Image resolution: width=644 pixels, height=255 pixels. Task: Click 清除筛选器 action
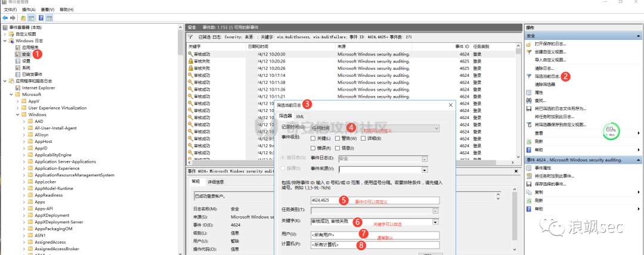pos(544,85)
